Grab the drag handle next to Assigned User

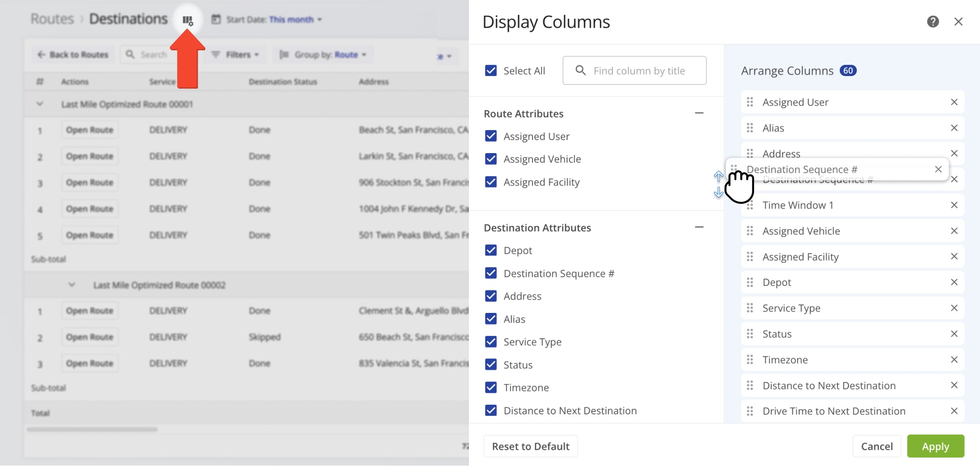click(x=750, y=102)
